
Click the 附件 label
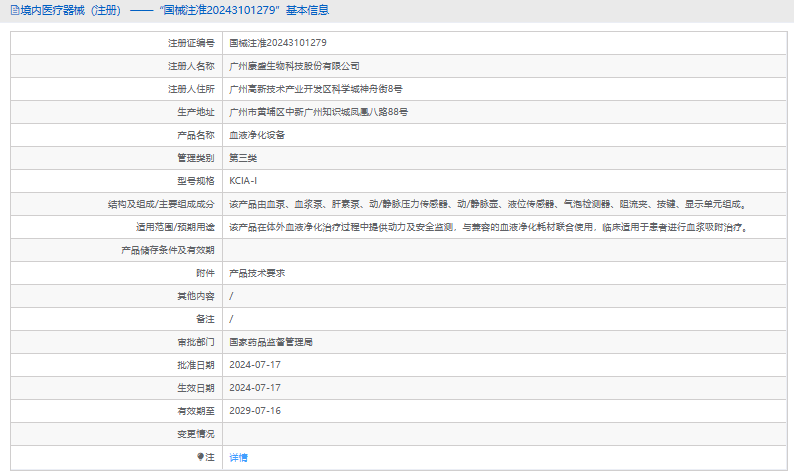click(206, 273)
